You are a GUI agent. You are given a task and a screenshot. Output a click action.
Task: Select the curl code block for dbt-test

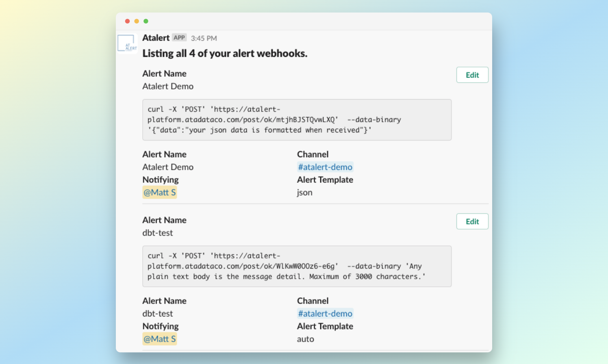297,266
